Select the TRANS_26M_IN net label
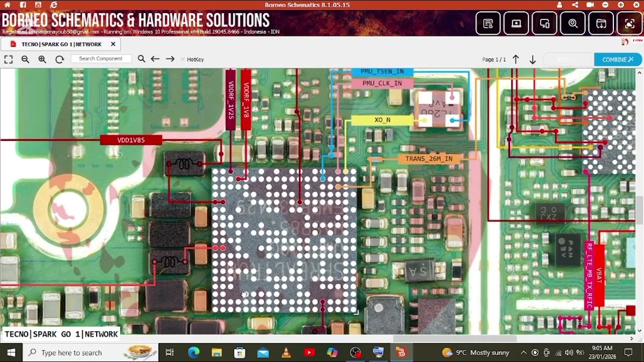Viewport: 644px width, 362px height. click(x=429, y=159)
